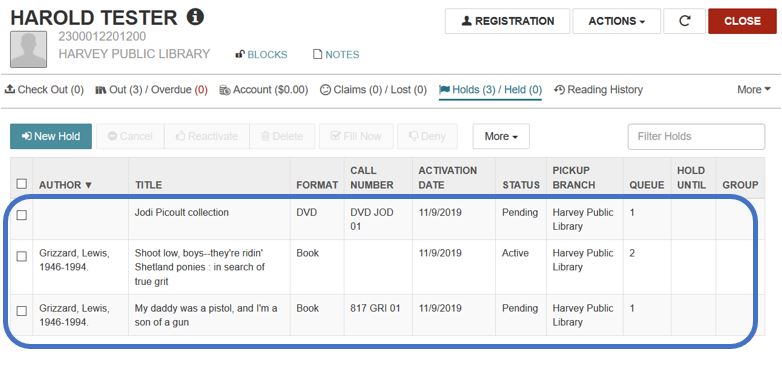Viewport: 782px width, 365px height.
Task: Click the New Hold button
Action: 51,136
